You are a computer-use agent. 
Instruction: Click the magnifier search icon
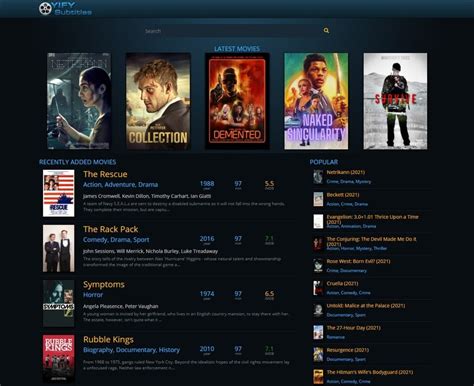[x=326, y=31]
